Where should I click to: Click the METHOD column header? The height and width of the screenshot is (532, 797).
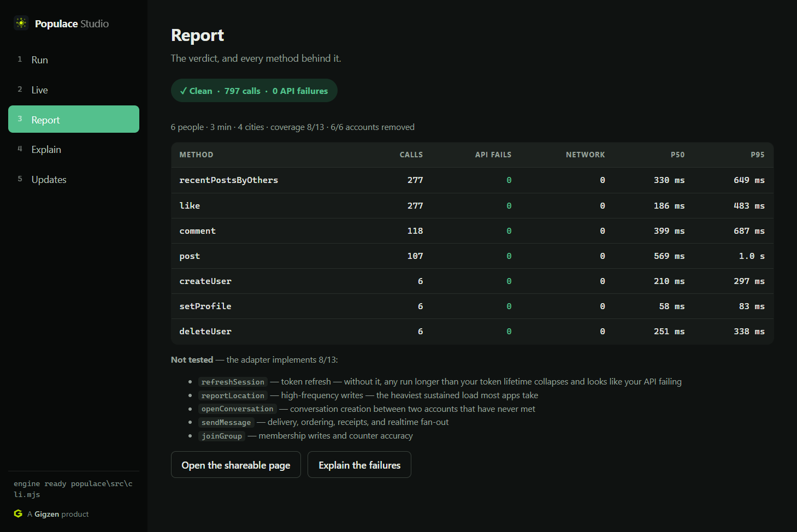(x=196, y=155)
